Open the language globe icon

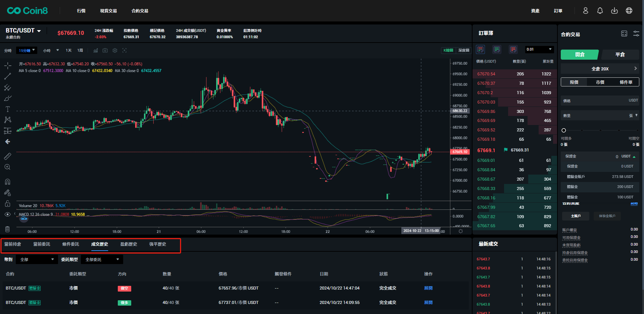[x=629, y=11]
